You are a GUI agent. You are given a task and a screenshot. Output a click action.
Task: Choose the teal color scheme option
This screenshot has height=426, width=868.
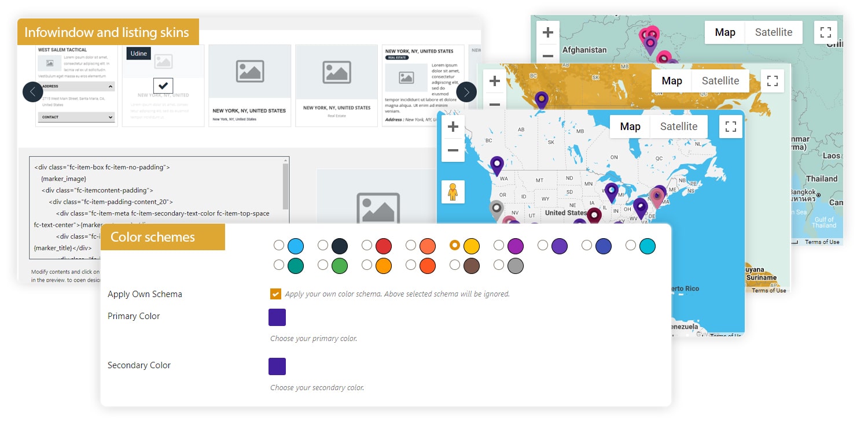pyautogui.click(x=279, y=265)
